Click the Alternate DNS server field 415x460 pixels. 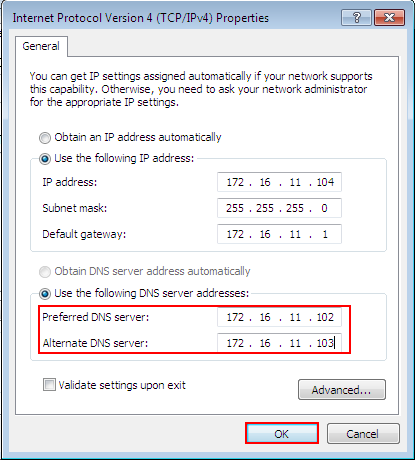[x=279, y=343]
